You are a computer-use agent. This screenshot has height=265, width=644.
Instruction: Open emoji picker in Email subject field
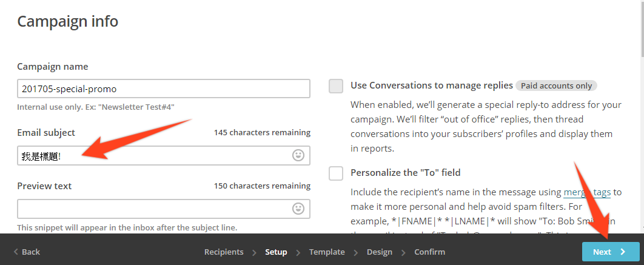click(x=298, y=155)
